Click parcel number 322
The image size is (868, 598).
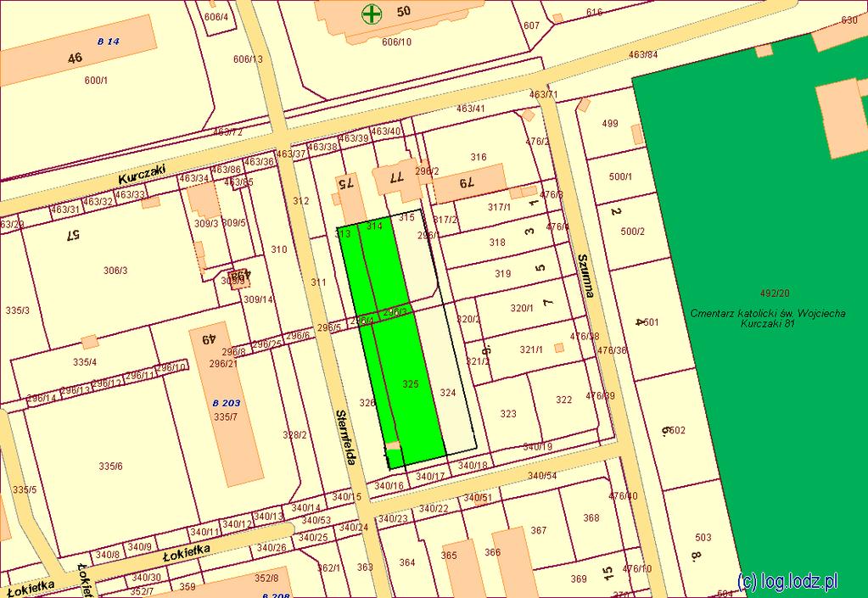[563, 400]
